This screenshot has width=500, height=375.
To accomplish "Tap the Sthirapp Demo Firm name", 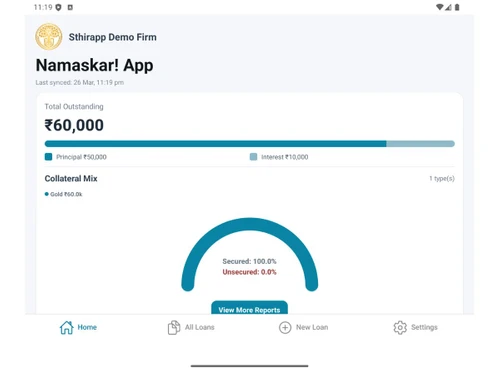I will [x=113, y=37].
